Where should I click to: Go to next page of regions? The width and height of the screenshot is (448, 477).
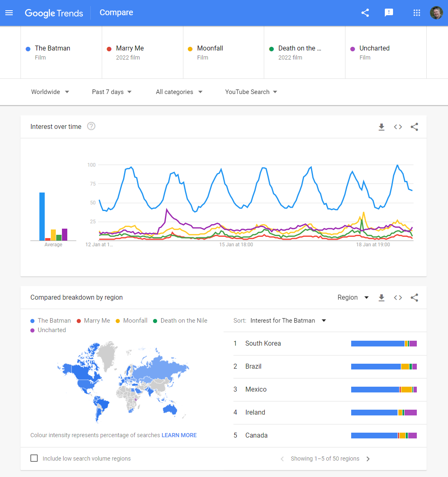(x=368, y=459)
